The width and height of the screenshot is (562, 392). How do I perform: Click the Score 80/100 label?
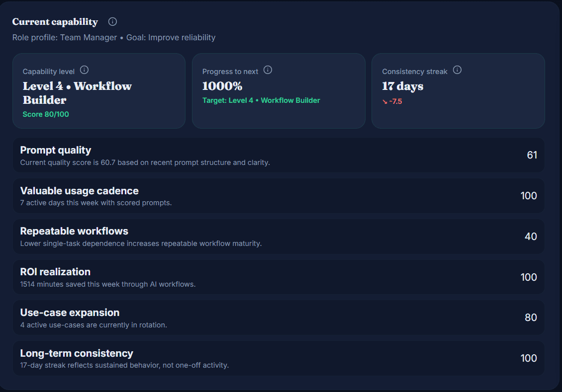click(46, 114)
